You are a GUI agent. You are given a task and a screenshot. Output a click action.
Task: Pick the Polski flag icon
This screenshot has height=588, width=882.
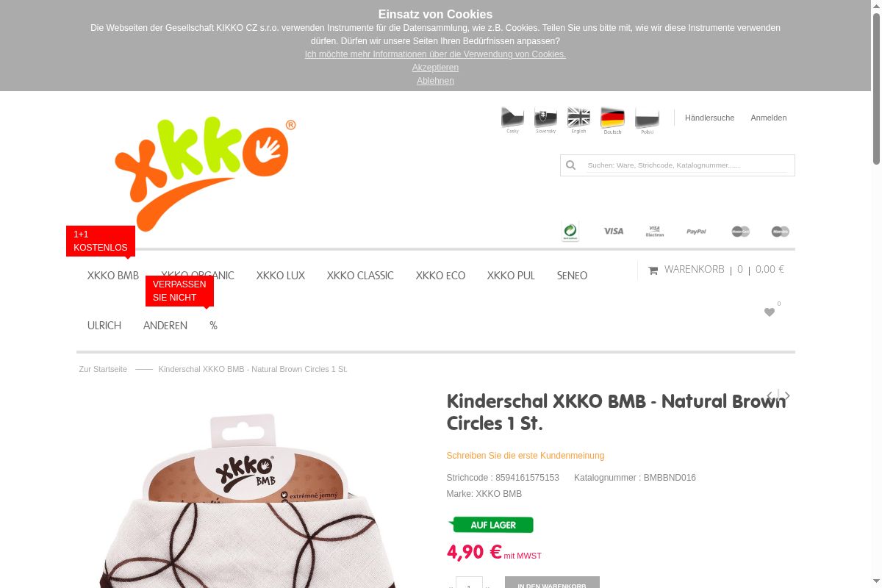tap(647, 118)
